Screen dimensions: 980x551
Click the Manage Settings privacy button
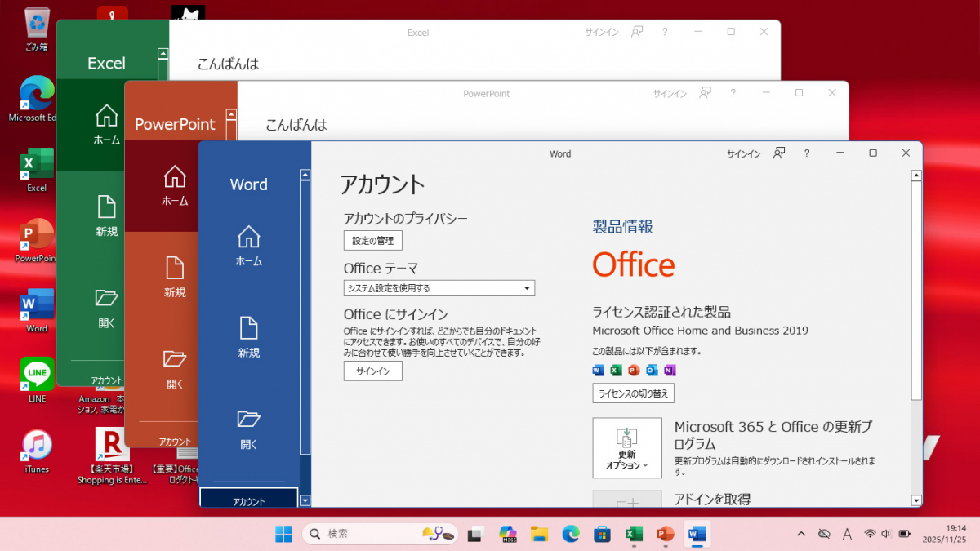tap(372, 241)
